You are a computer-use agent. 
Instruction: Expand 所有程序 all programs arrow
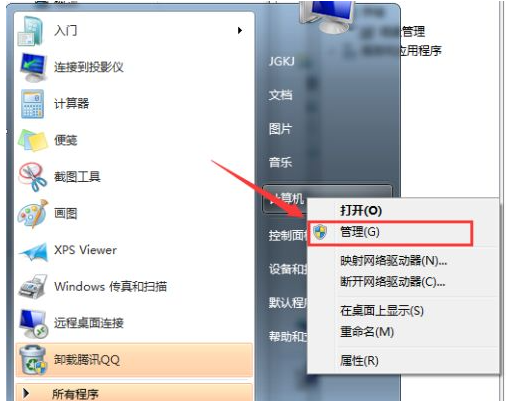[26, 394]
